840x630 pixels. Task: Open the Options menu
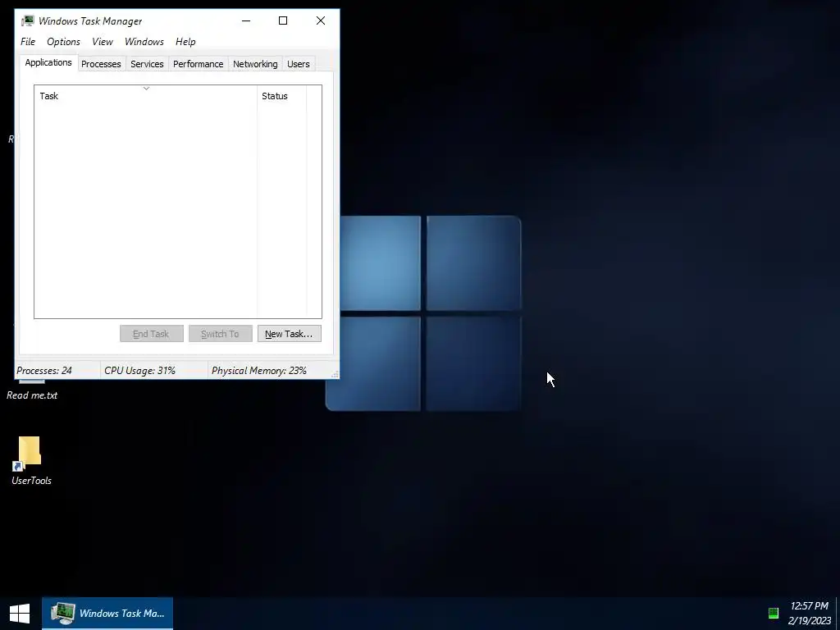(x=63, y=42)
